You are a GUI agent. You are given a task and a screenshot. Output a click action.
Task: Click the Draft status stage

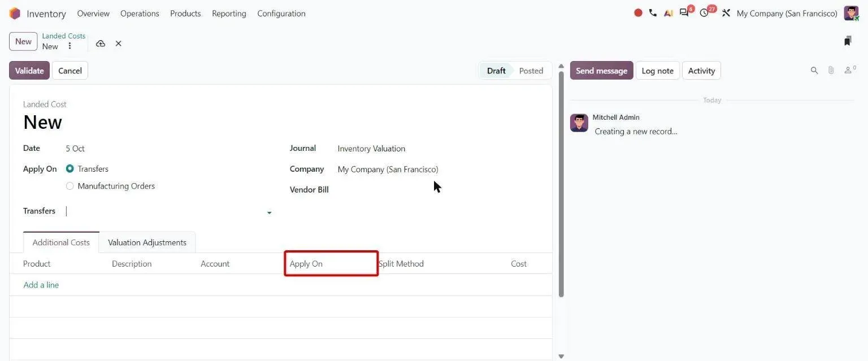[496, 71]
